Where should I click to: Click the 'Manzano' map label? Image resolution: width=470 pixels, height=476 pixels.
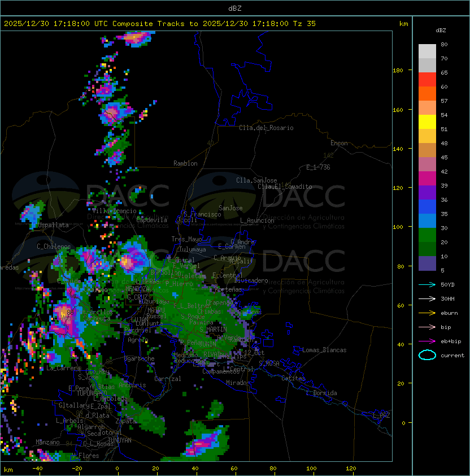(47, 442)
